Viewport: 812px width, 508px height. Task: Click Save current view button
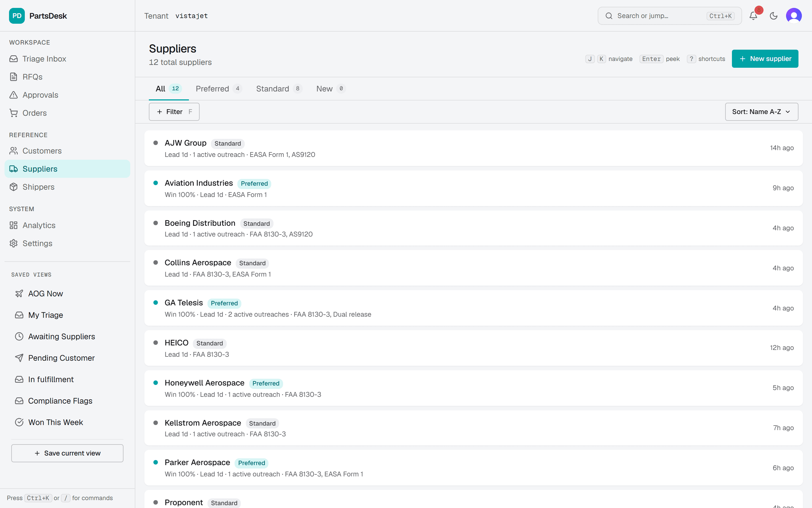[x=67, y=453]
